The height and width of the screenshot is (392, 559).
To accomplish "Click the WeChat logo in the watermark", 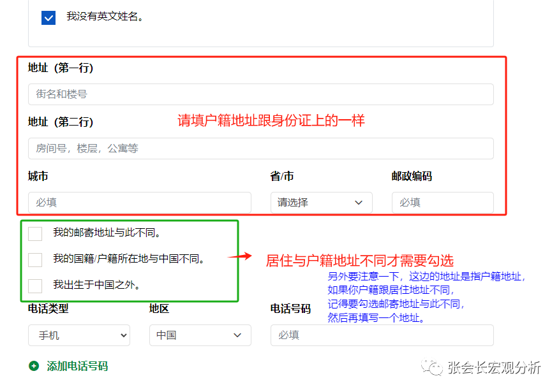I will coord(436,368).
